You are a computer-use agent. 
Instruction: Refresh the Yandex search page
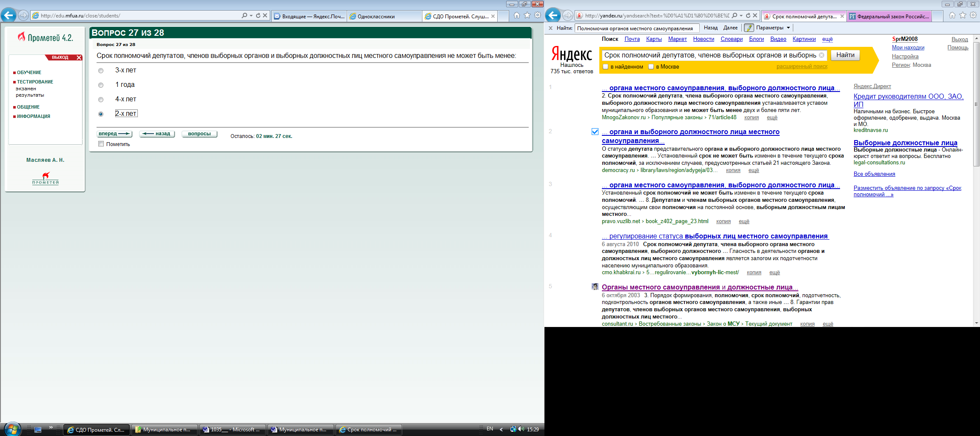[748, 15]
